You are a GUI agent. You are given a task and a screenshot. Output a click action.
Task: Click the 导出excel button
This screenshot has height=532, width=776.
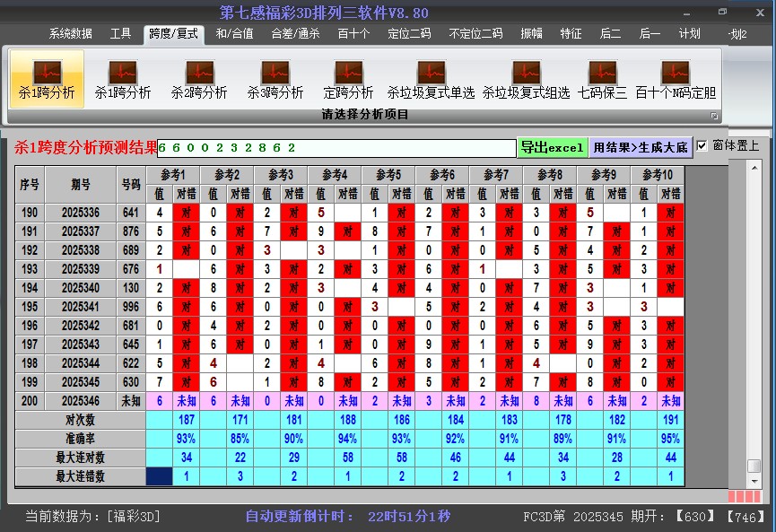click(x=552, y=147)
